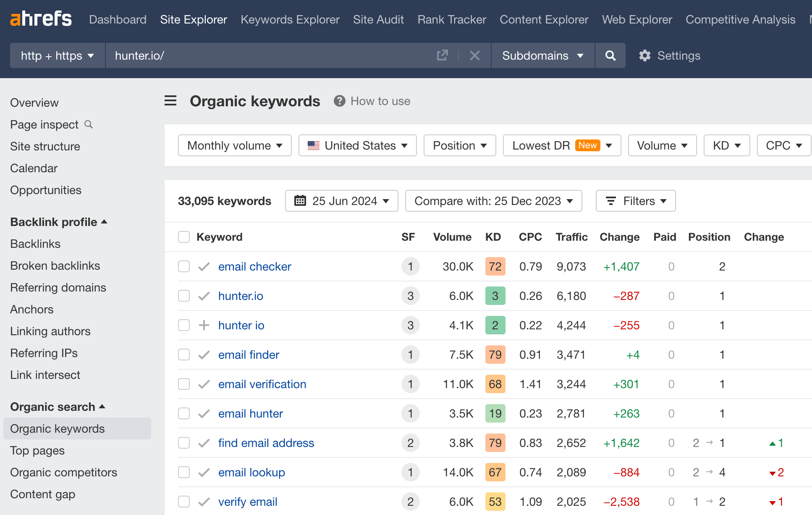Open the United States country dropdown
The width and height of the screenshot is (812, 515).
click(358, 145)
